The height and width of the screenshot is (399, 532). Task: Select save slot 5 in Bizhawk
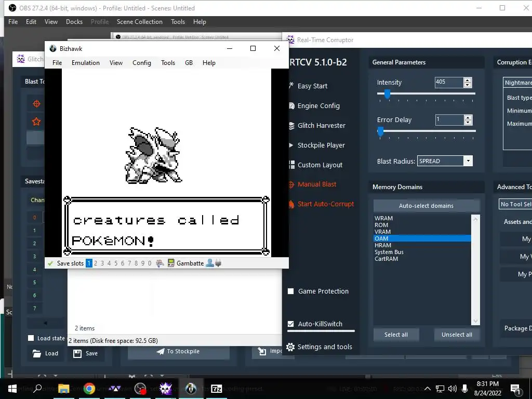(116, 263)
